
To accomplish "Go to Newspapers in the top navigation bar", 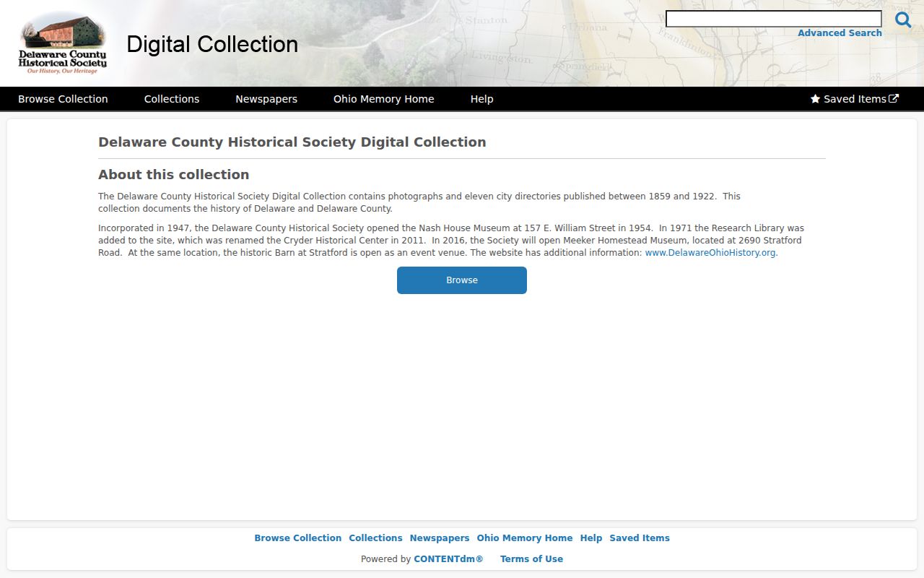I will click(x=266, y=99).
